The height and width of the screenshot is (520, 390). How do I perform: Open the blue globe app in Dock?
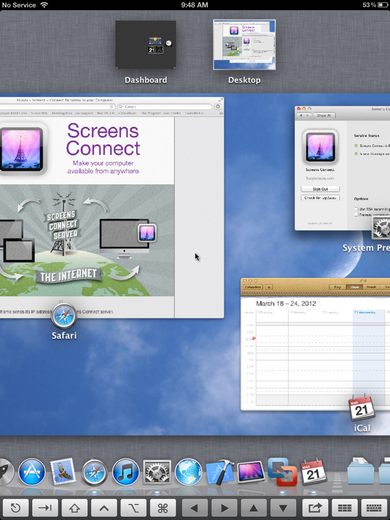[x=188, y=472]
